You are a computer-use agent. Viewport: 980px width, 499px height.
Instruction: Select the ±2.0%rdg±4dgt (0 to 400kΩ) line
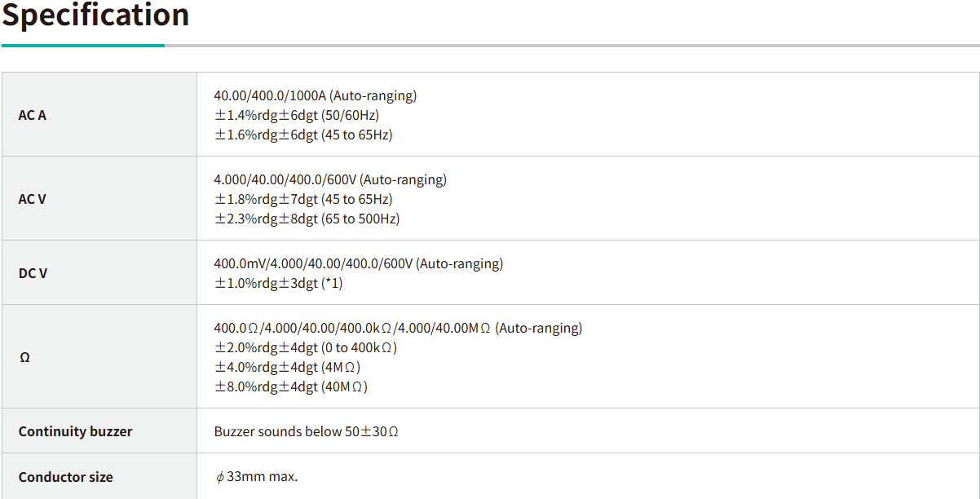click(306, 347)
